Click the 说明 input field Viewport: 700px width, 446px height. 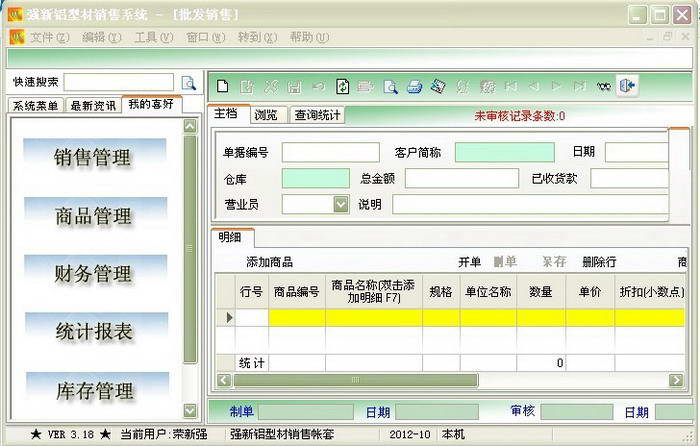530,205
